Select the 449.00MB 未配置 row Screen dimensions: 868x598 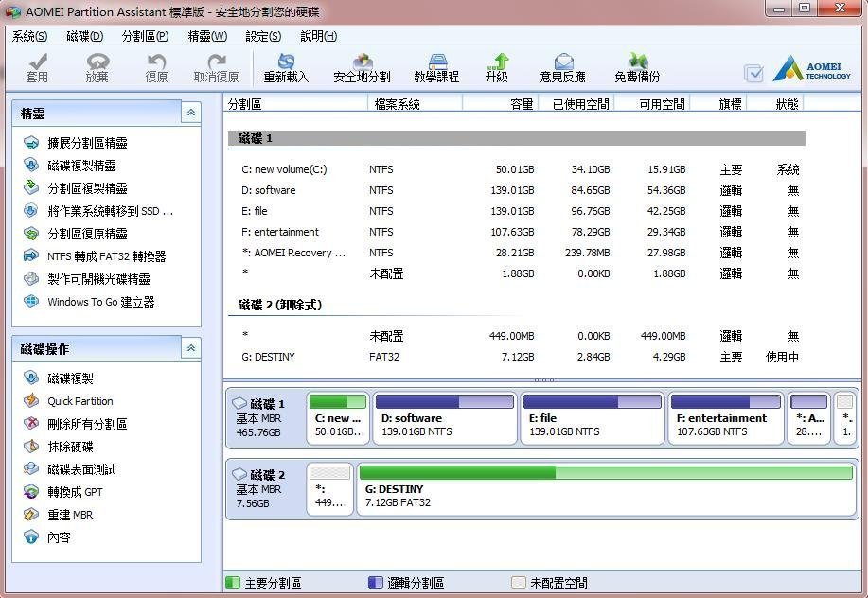[517, 336]
